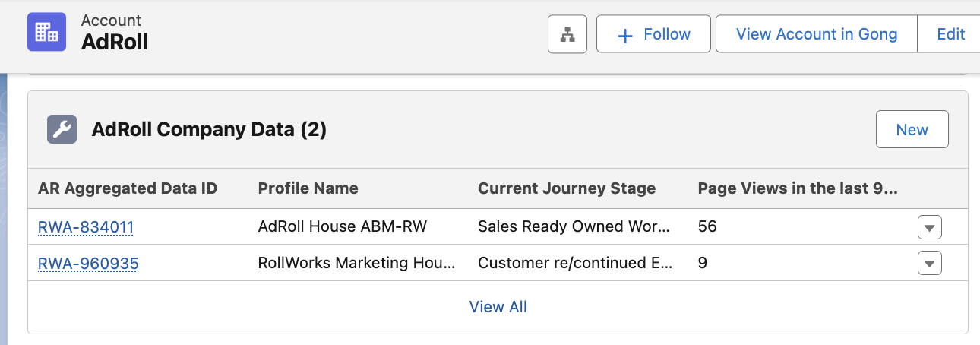The height and width of the screenshot is (345, 980).
Task: Open the AdRoll Company Data (2) heading
Action: tap(209, 130)
